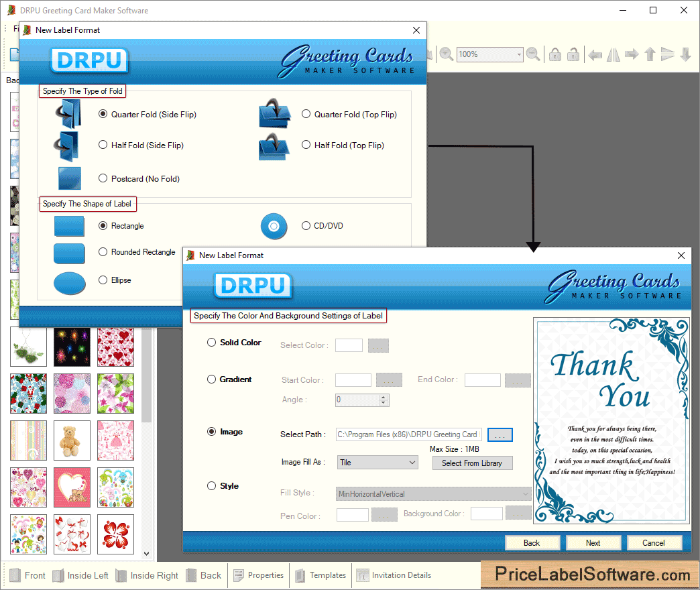Open the Inside Right tab
The height and width of the screenshot is (590, 700).
pos(147,575)
